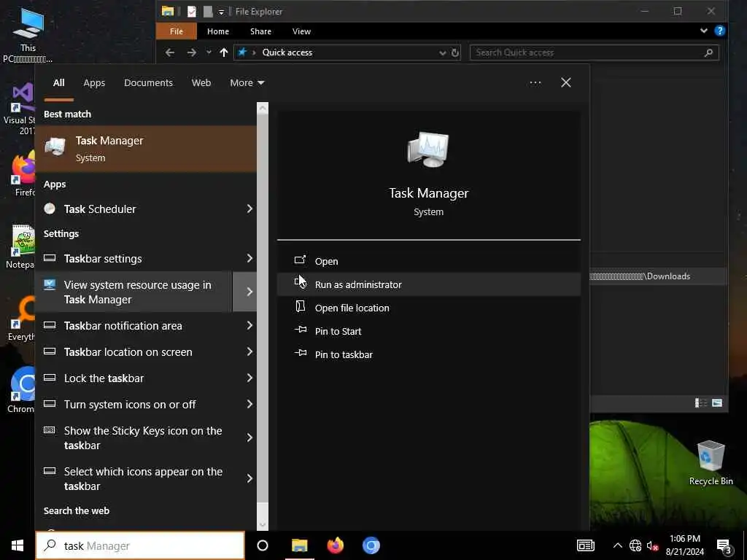
Task: Click the large Task Manager preview icon
Action: [x=427, y=149]
